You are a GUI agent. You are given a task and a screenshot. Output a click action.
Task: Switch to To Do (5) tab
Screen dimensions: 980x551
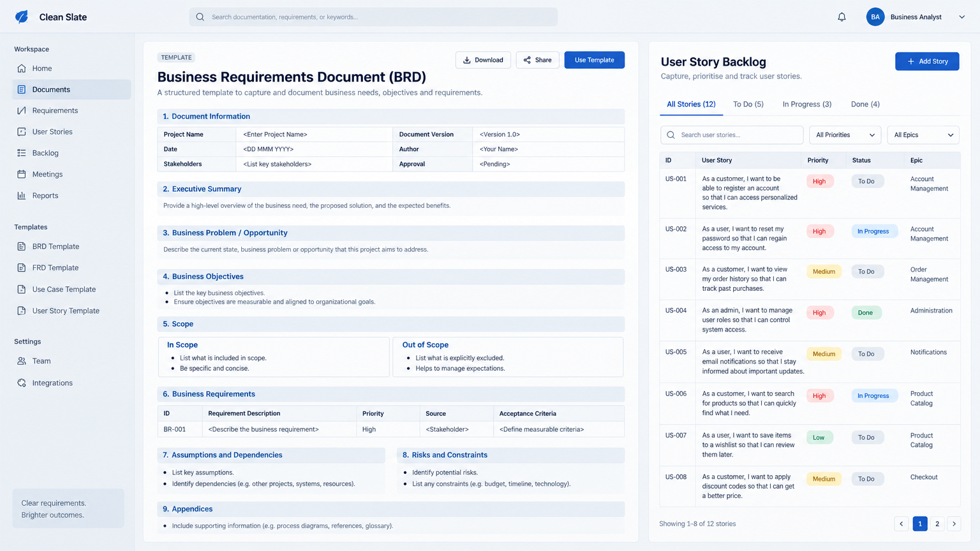coord(748,104)
